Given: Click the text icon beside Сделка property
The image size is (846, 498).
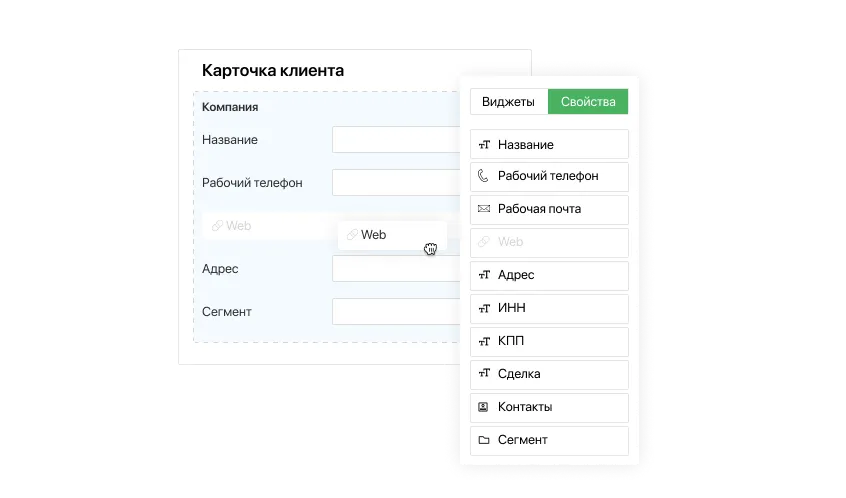Looking at the screenshot, I should tap(484, 373).
